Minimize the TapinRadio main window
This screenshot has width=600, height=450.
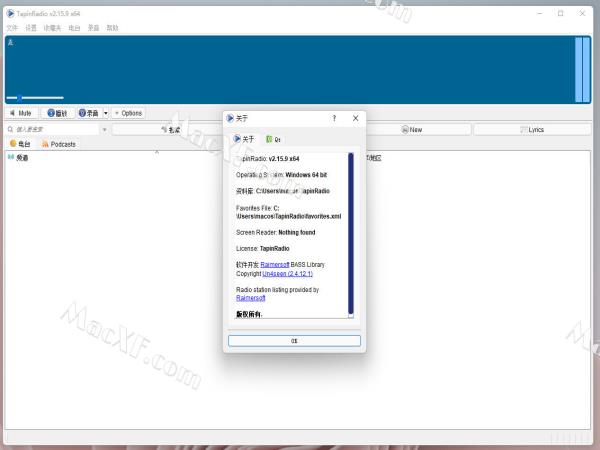click(x=540, y=13)
